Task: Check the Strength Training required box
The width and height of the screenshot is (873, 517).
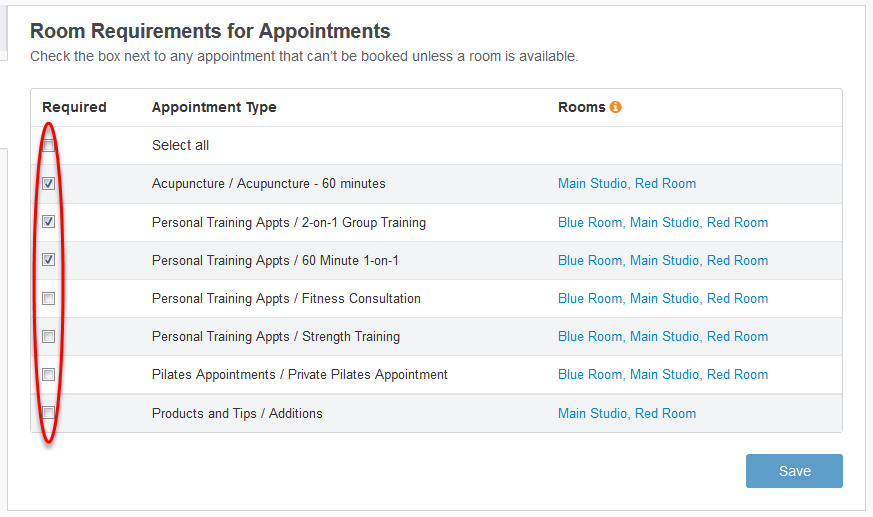Action: 49,336
